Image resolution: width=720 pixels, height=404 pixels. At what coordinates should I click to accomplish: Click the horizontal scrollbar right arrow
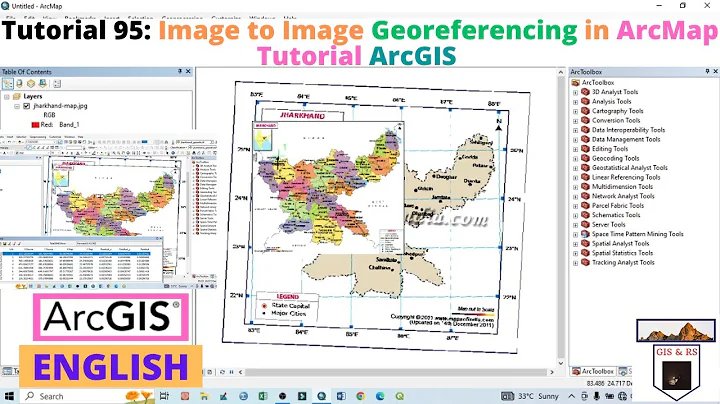coord(552,372)
